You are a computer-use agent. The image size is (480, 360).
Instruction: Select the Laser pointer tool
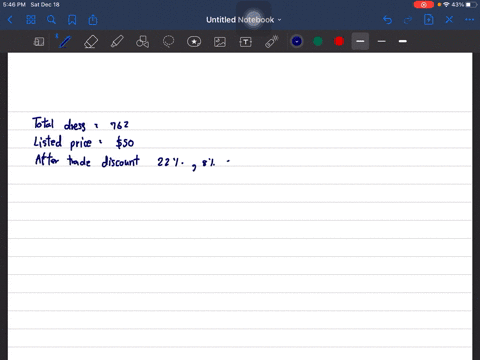271,42
